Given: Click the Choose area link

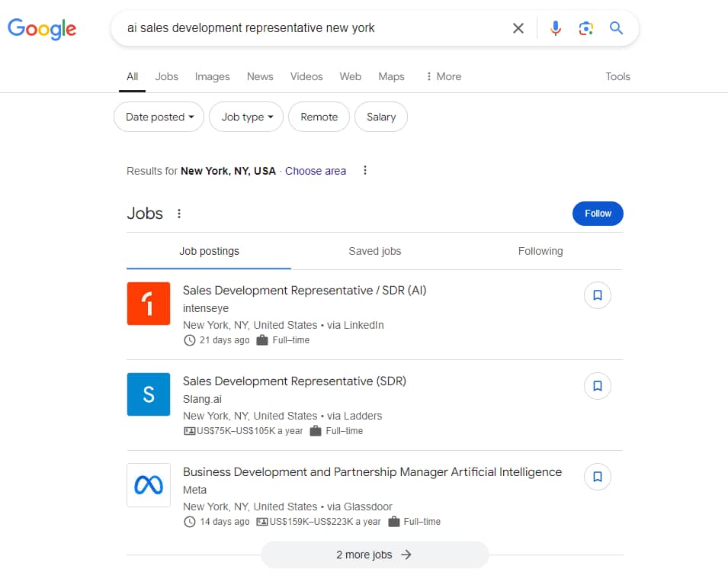Looking at the screenshot, I should click(316, 171).
